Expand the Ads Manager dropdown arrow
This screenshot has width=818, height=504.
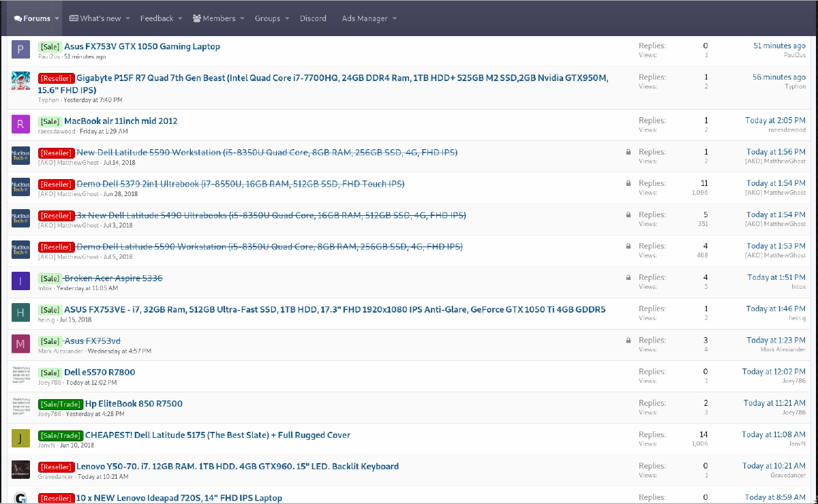[395, 18]
